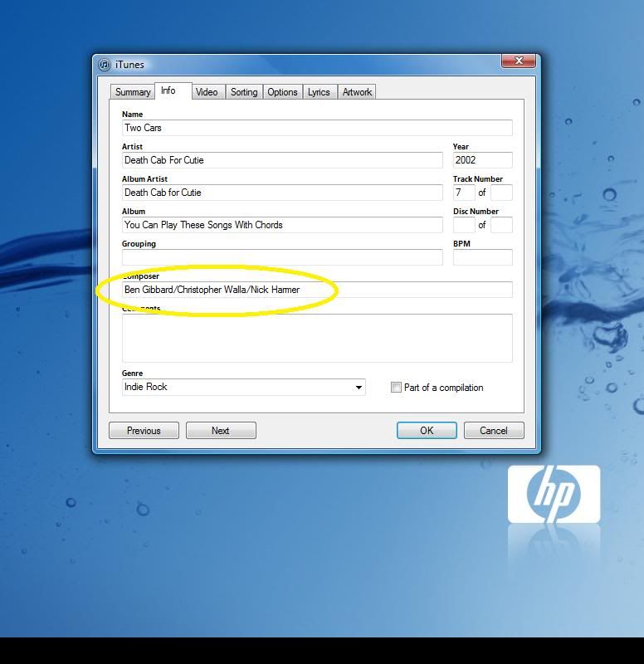Open the Artwork tab

[357, 92]
